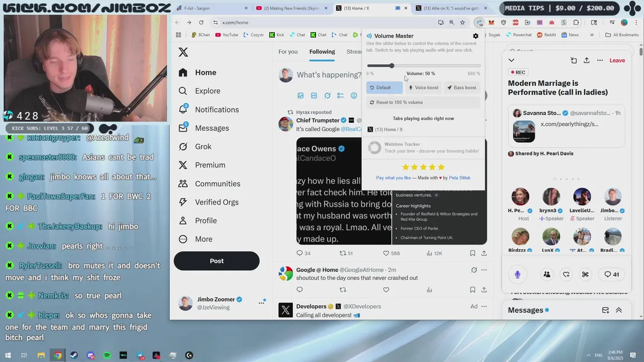644x362 pixels.
Task: Open the Chrome extensions puzzle icon
Action: pyautogui.click(x=576, y=23)
